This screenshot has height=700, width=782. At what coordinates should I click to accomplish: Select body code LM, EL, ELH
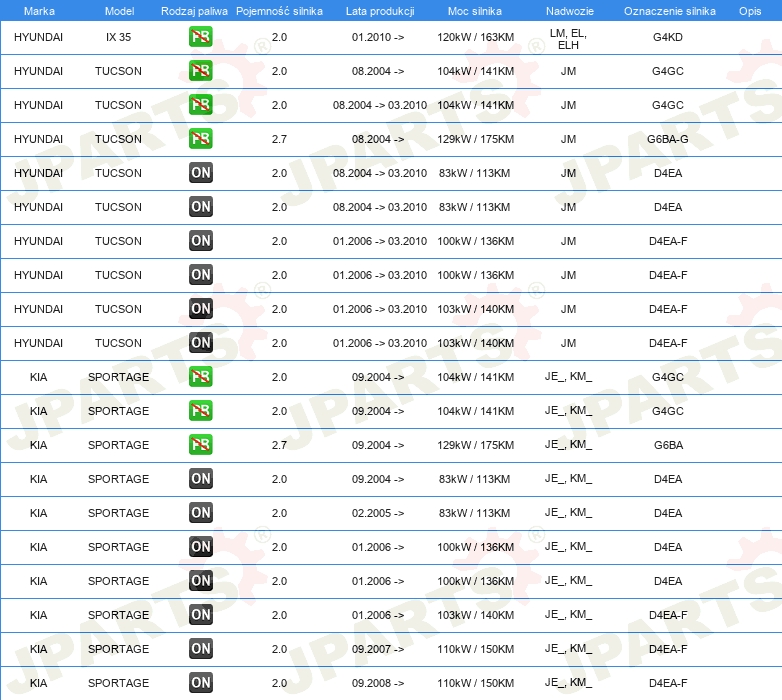[x=568, y=39]
